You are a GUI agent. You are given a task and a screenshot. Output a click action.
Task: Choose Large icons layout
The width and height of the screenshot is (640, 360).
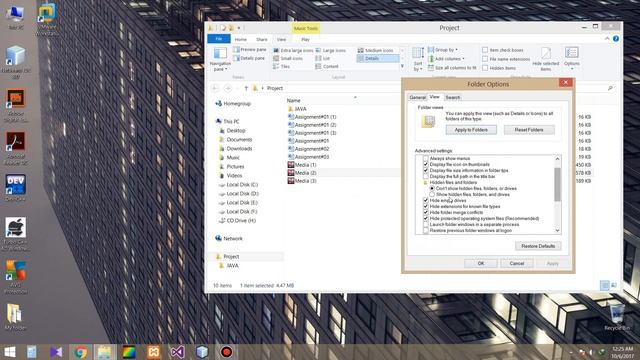331,50
